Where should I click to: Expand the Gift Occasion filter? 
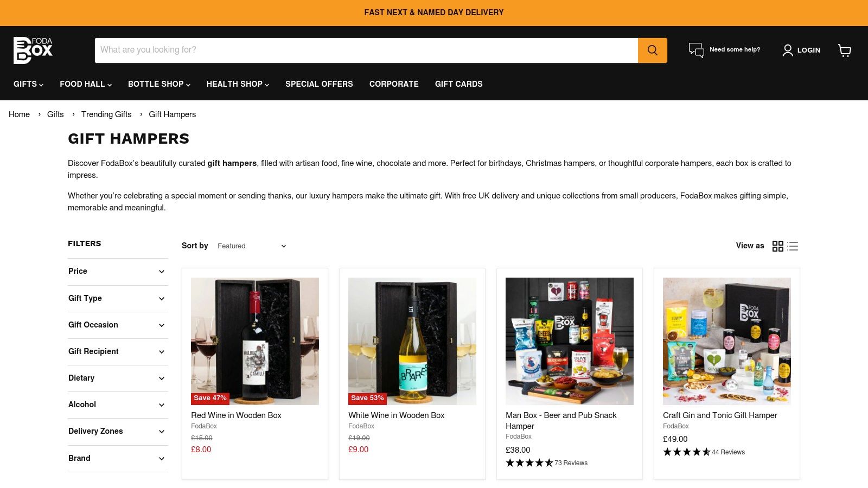pos(118,325)
